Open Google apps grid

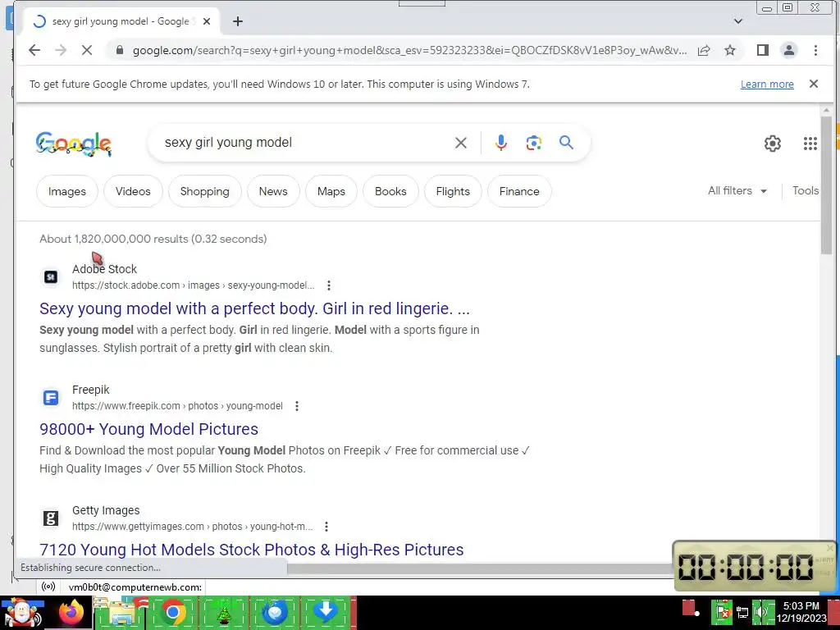pos(810,143)
